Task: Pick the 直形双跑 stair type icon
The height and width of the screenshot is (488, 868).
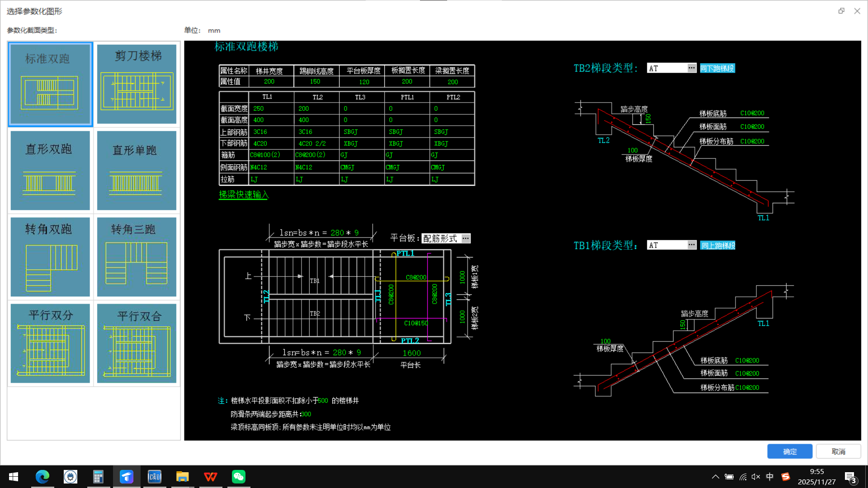Action: click(50, 171)
